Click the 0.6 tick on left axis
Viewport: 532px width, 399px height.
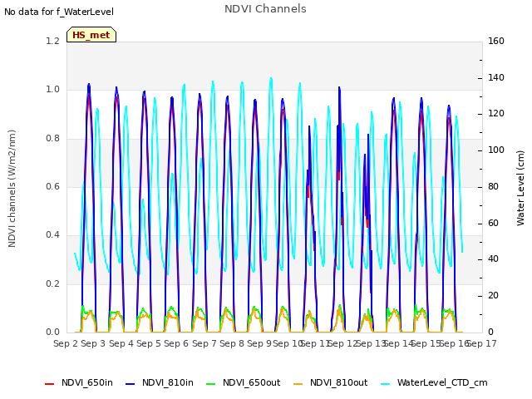coord(52,186)
